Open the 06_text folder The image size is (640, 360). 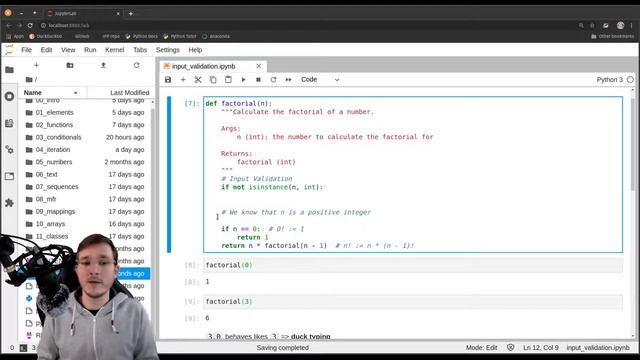85,174
